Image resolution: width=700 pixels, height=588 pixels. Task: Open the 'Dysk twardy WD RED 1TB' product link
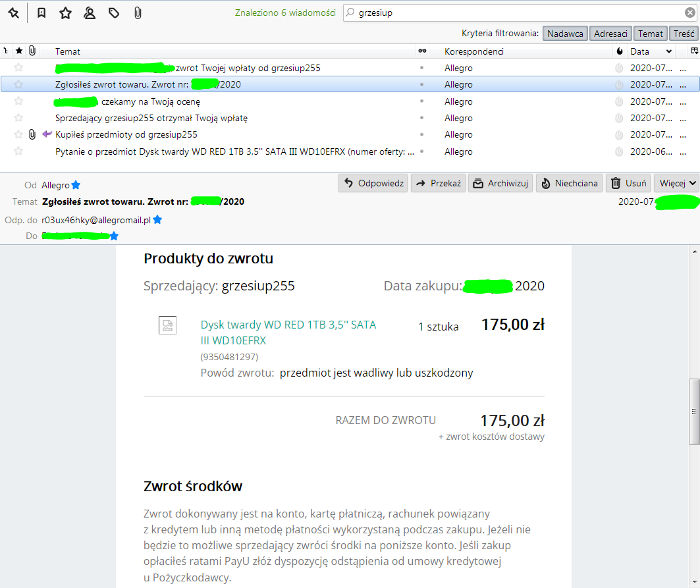(x=288, y=325)
